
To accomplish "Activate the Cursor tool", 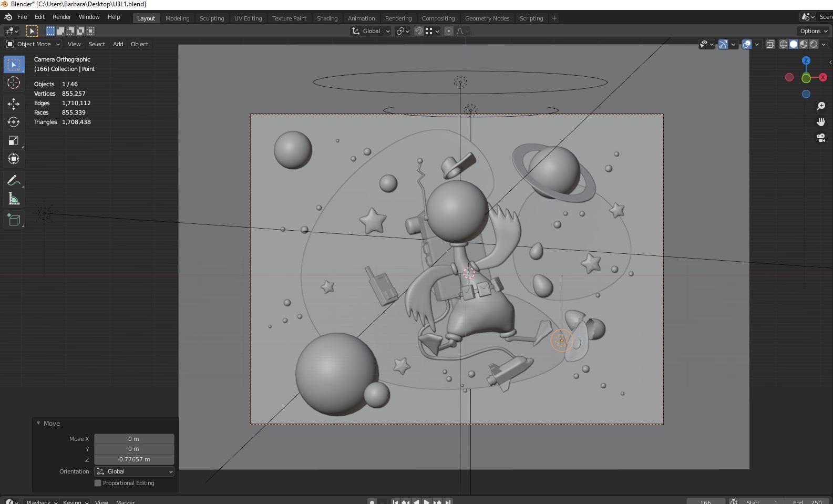I will pyautogui.click(x=14, y=83).
